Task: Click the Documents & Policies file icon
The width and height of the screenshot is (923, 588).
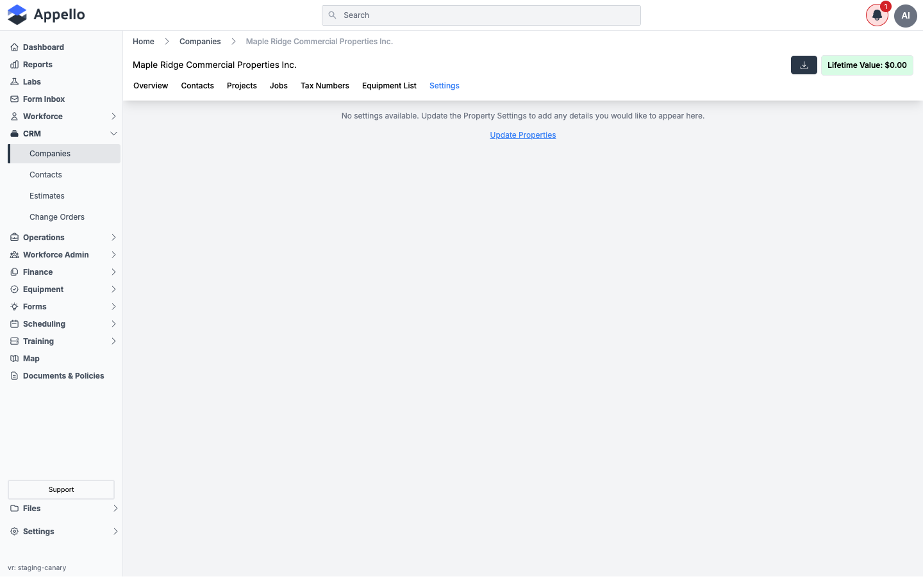Action: (14, 376)
